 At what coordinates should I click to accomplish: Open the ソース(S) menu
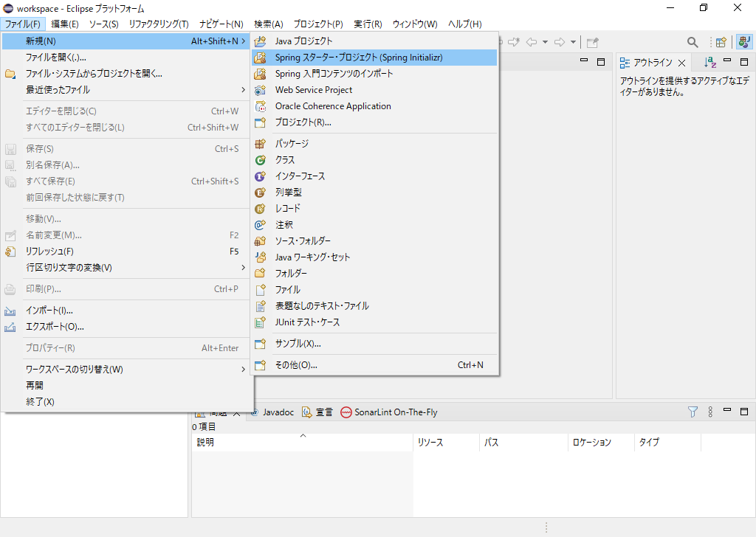103,24
